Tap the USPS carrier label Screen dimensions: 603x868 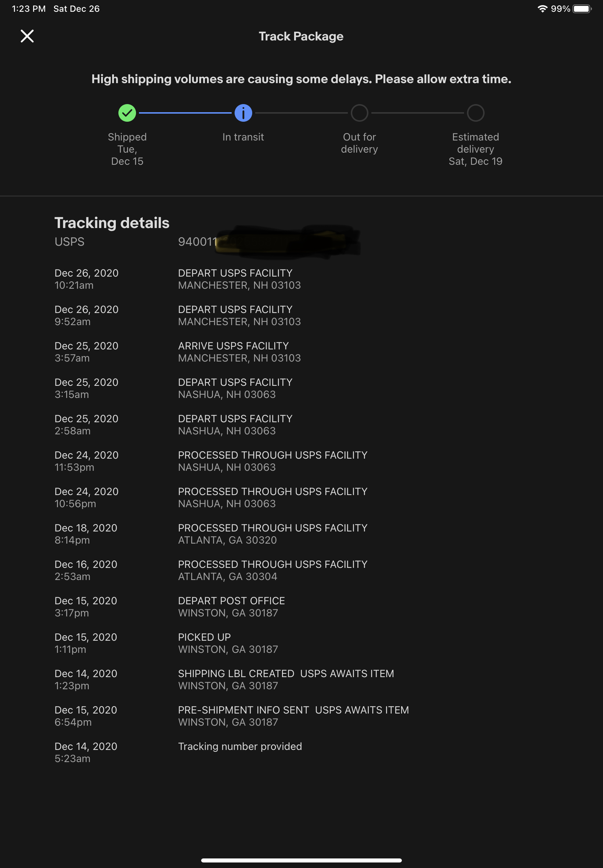pyautogui.click(x=69, y=242)
